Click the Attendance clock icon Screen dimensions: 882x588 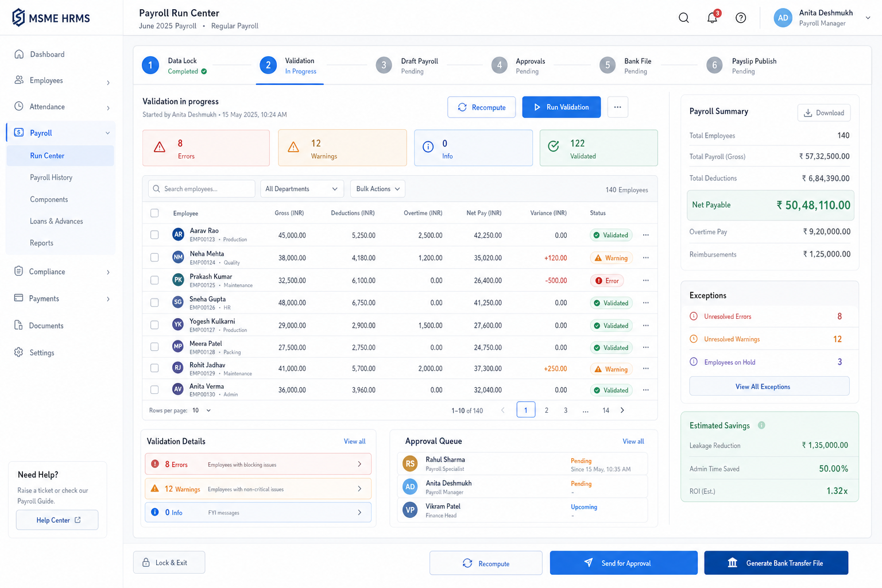pos(19,106)
